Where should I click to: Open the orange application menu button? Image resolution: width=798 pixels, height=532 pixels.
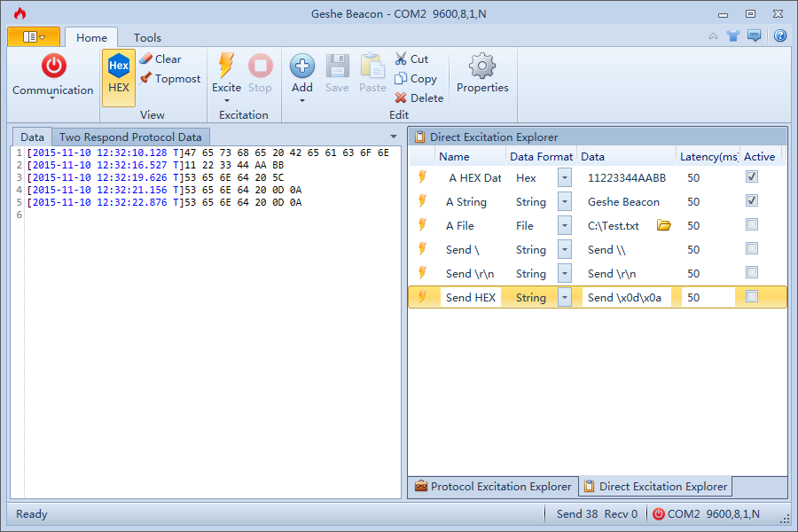[x=34, y=36]
